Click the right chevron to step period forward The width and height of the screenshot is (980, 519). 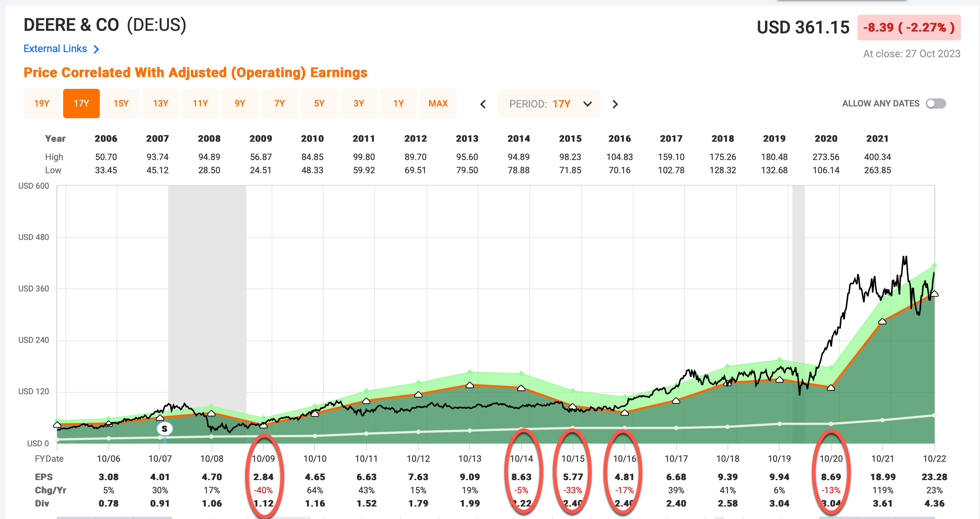coord(615,104)
